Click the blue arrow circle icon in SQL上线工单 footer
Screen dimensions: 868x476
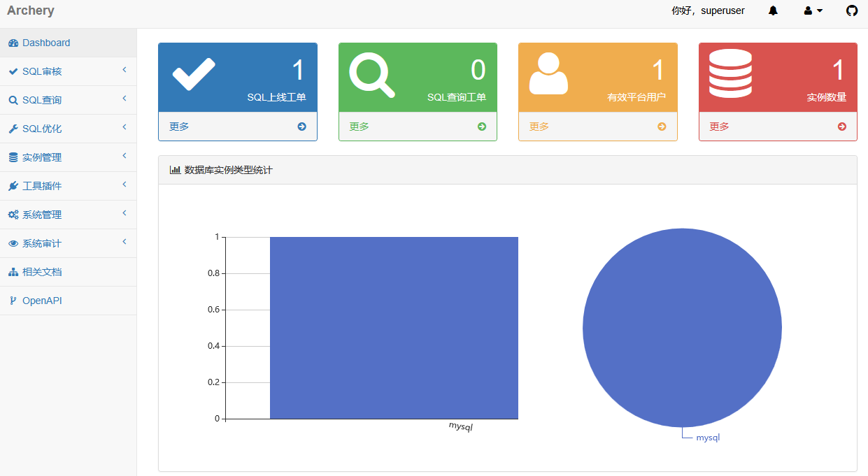[301, 127]
